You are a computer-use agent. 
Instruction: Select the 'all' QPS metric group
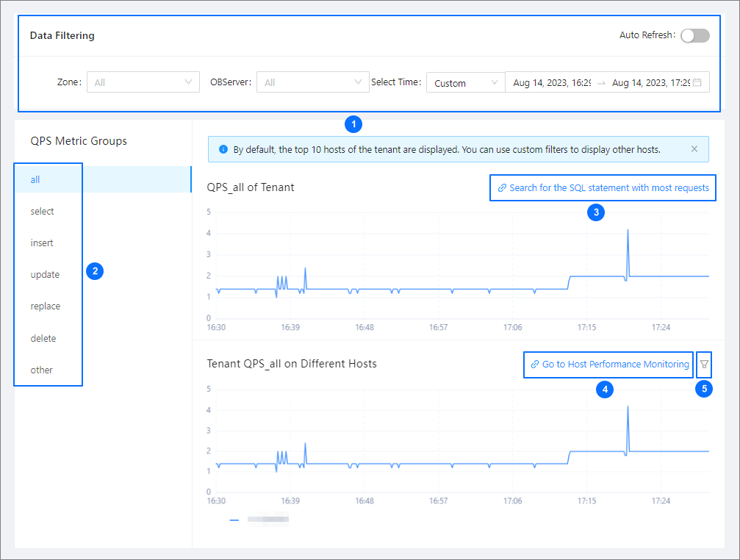tap(35, 179)
